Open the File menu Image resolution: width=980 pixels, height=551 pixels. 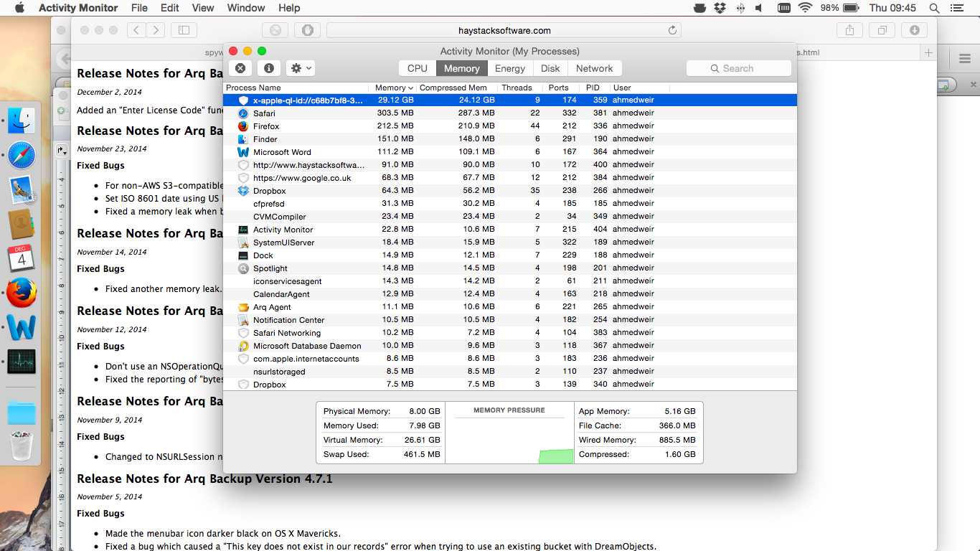139,8
